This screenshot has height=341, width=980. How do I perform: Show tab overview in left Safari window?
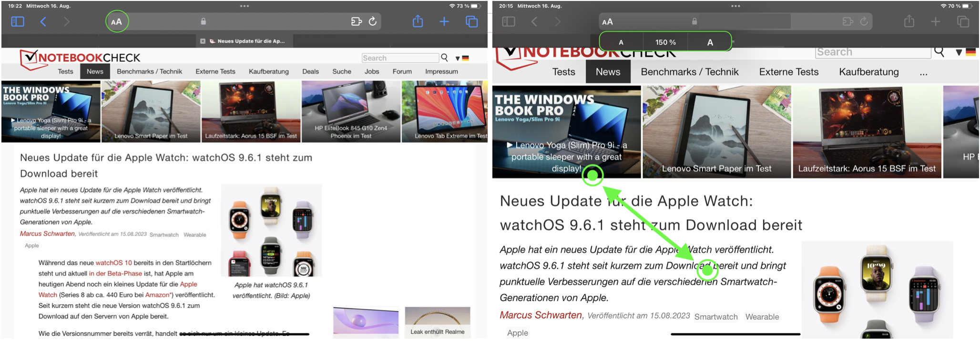click(472, 21)
